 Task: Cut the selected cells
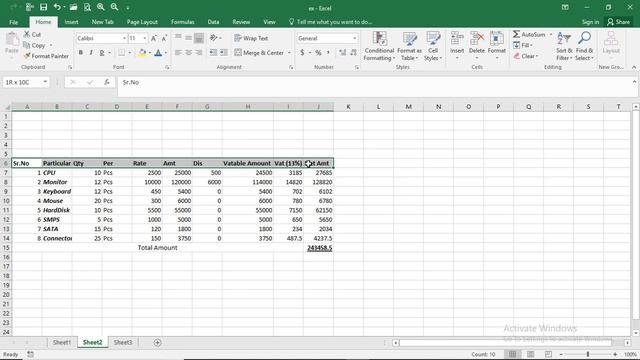pos(32,34)
